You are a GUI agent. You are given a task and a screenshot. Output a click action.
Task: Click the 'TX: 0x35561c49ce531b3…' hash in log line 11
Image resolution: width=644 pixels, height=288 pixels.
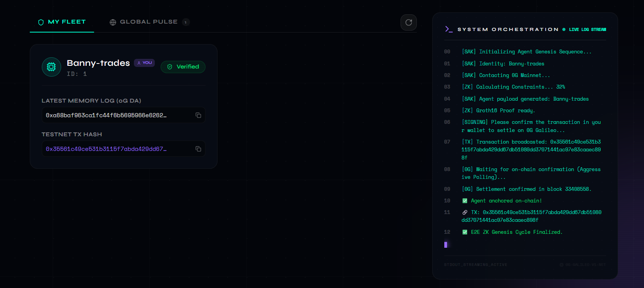[x=531, y=216]
